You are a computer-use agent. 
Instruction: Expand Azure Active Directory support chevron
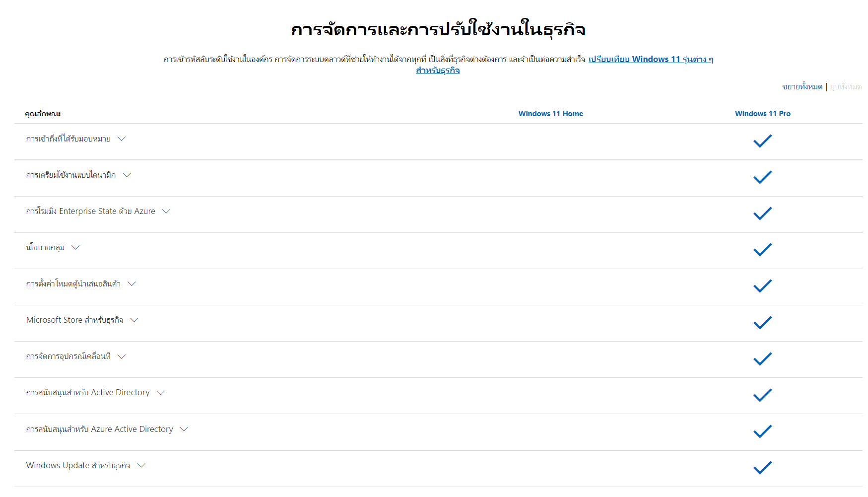[x=184, y=429]
